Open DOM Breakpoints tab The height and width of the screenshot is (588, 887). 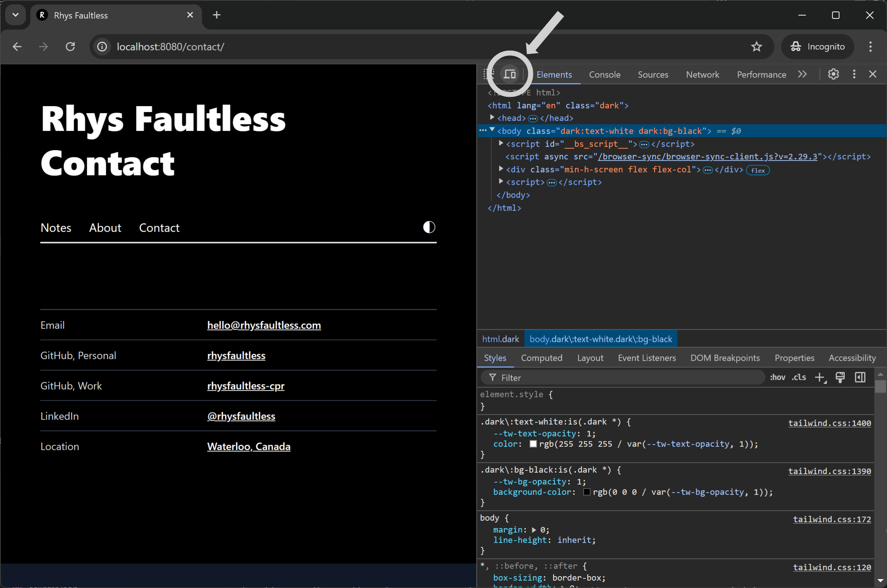(725, 358)
